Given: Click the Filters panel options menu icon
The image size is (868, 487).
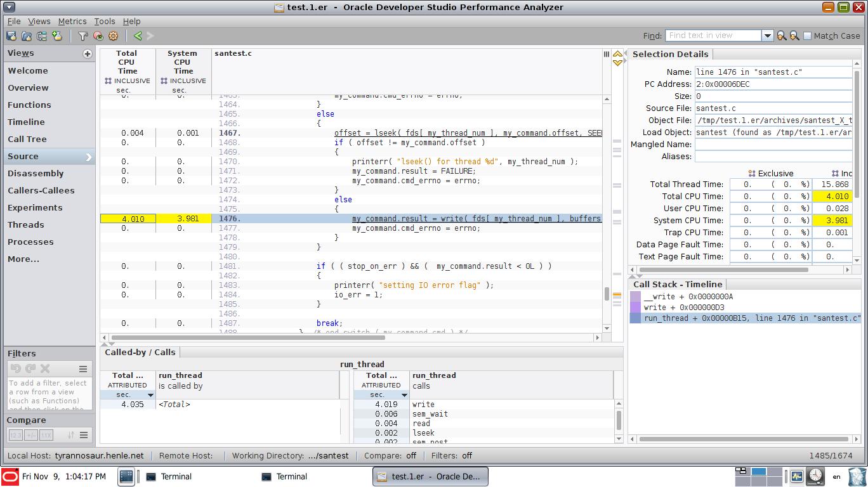Looking at the screenshot, I should tap(83, 368).
